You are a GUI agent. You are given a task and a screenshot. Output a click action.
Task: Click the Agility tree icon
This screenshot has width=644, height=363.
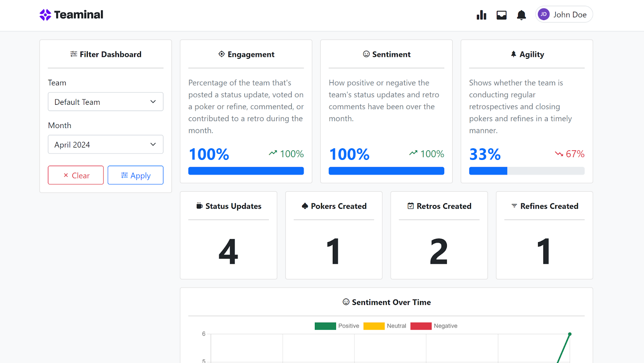pos(514,54)
